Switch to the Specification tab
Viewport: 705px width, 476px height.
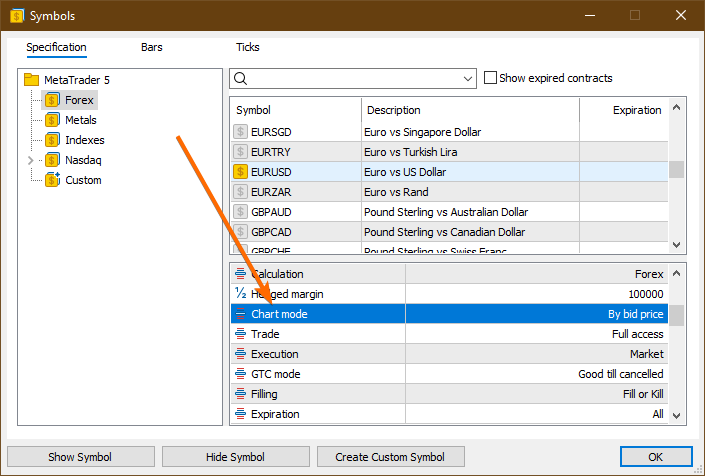coord(56,47)
